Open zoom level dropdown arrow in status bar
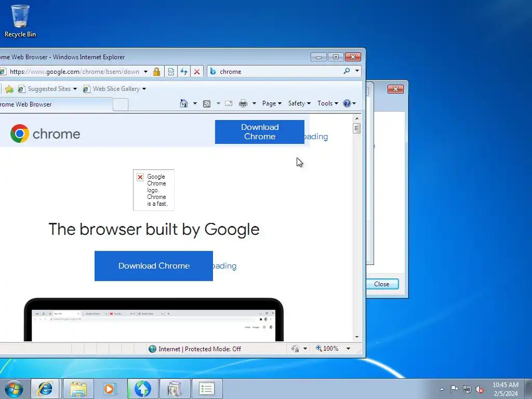 348,349
